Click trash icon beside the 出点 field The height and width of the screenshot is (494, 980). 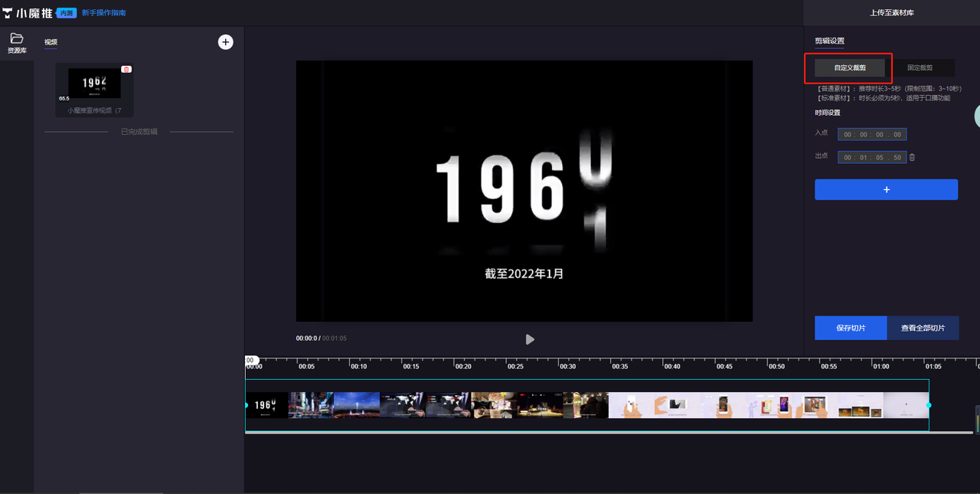tap(911, 156)
